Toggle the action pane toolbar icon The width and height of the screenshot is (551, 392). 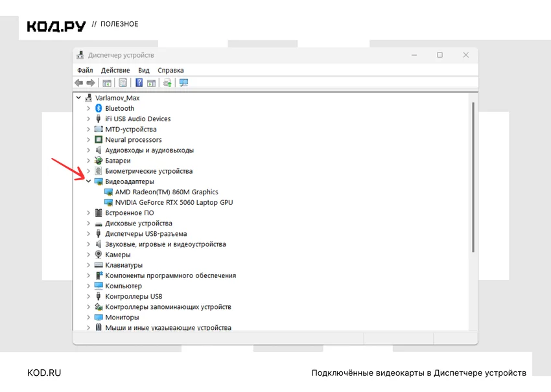tap(152, 83)
